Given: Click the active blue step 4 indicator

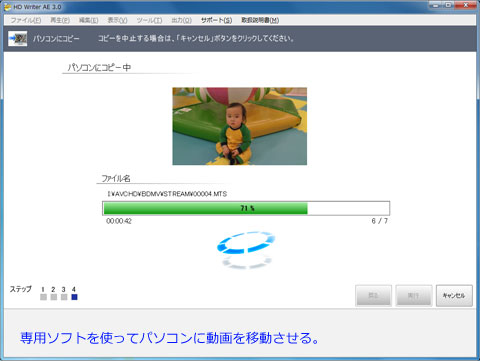Looking at the screenshot, I should click(74, 297).
